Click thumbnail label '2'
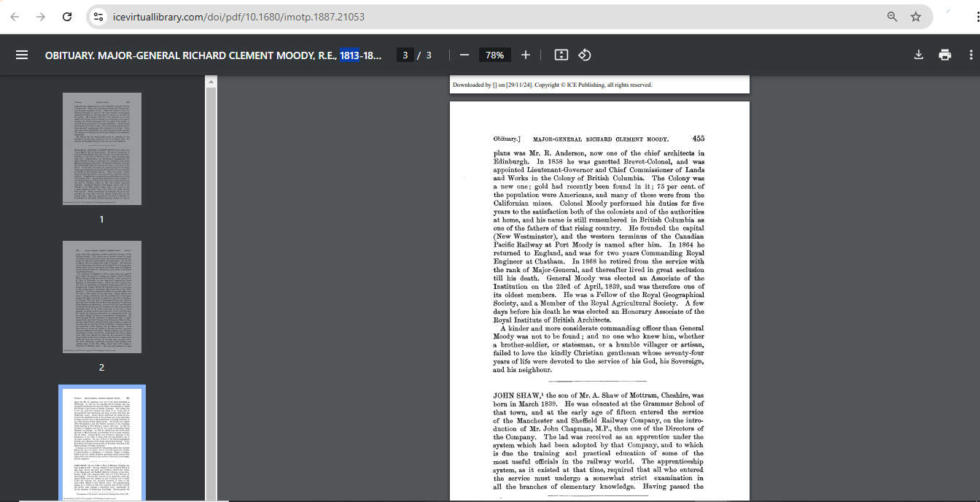Screen dimensions: 980x502 [102, 367]
